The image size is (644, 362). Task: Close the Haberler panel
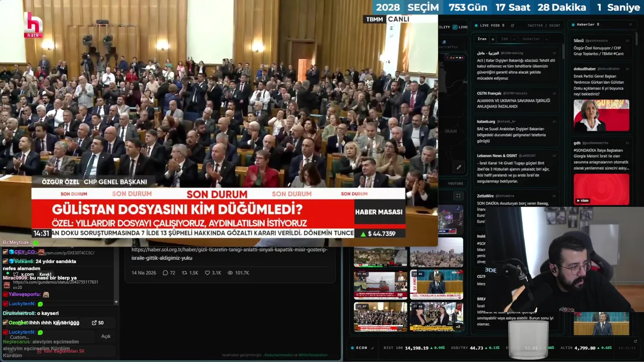[x=630, y=24]
